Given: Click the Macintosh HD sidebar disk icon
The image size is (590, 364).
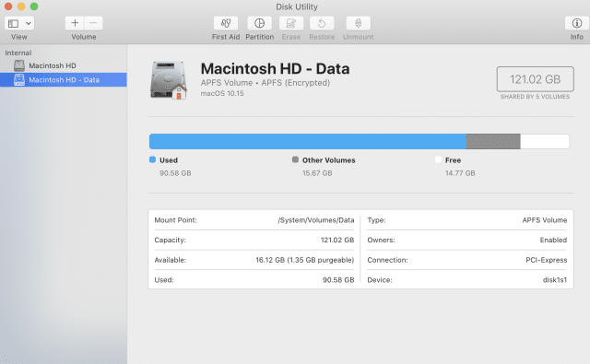Looking at the screenshot, I should tap(19, 65).
